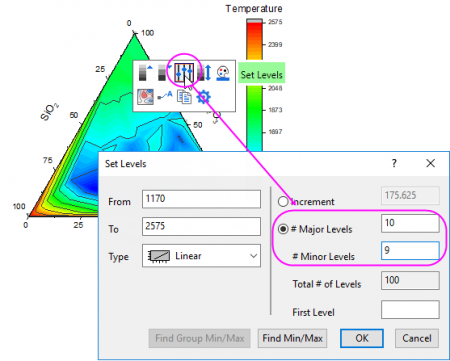Click the 2575 color scale label
Screen dimensions: 450x361
point(275,22)
